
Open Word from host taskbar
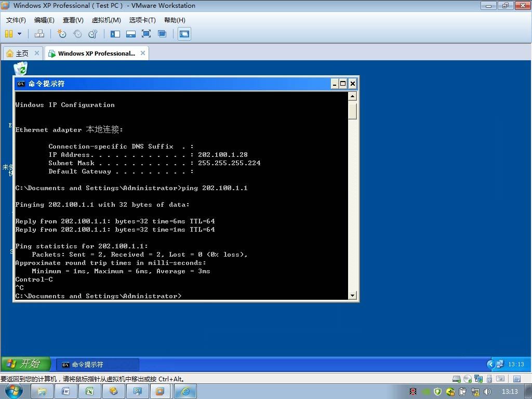(x=66, y=392)
